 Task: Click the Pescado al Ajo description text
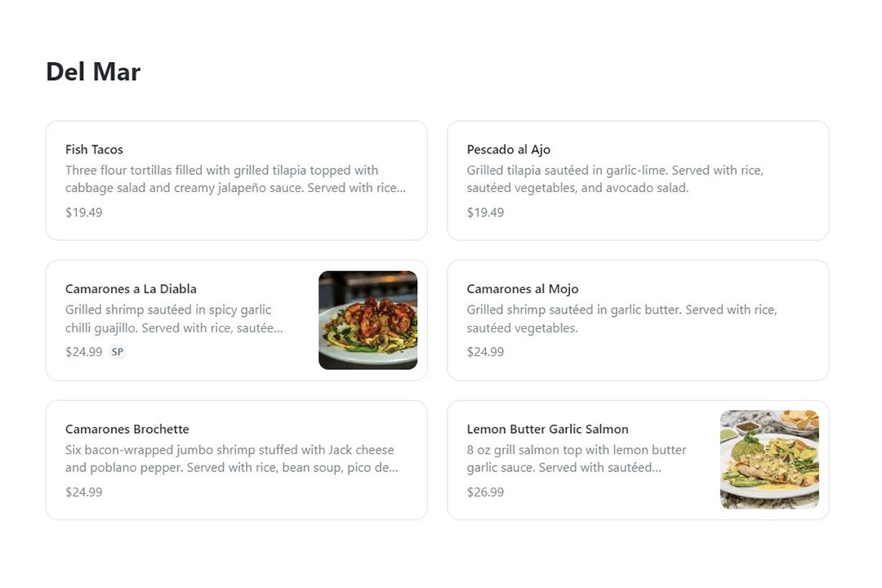(615, 180)
